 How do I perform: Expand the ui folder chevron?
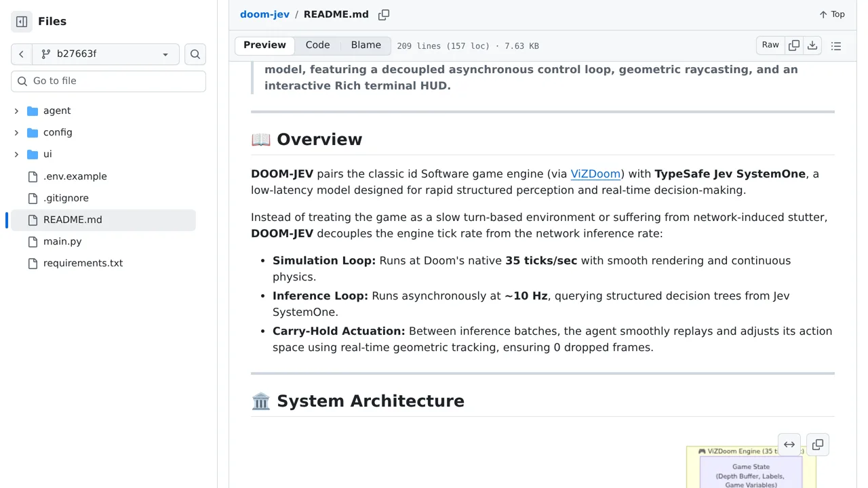(16, 155)
